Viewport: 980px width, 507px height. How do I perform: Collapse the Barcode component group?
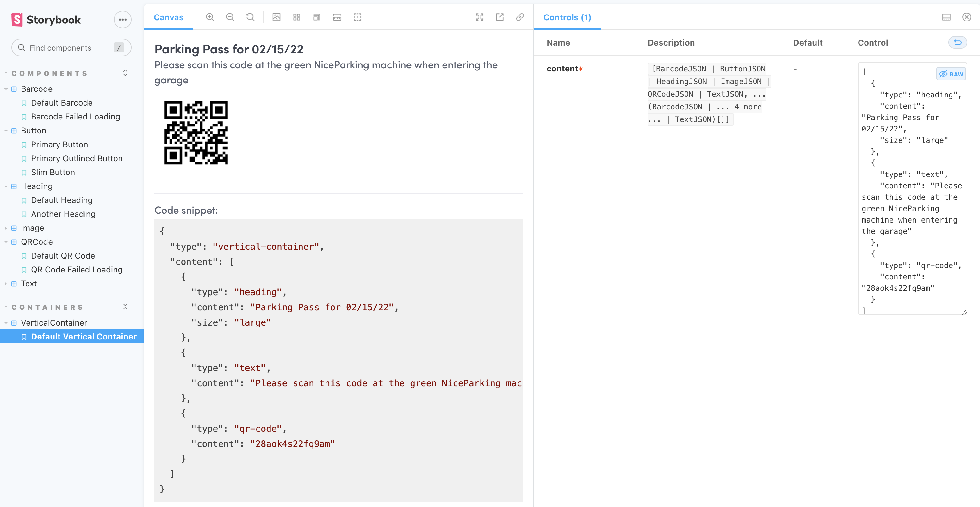coord(36,89)
